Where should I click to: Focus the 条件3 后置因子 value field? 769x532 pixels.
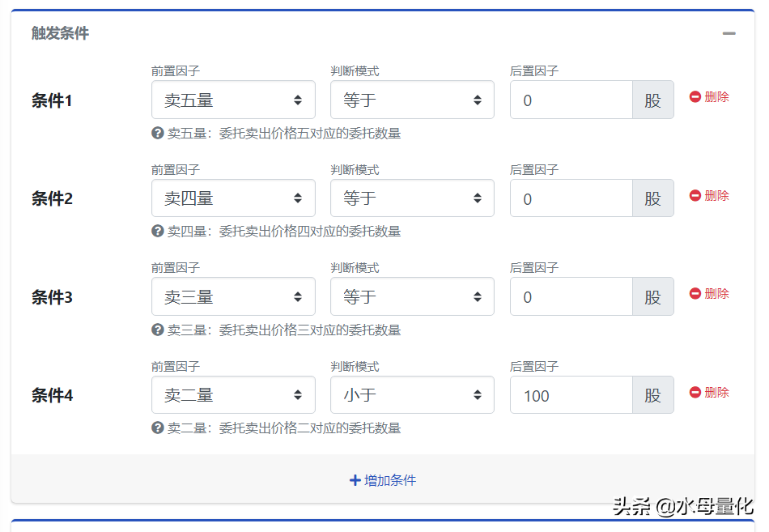(571, 297)
